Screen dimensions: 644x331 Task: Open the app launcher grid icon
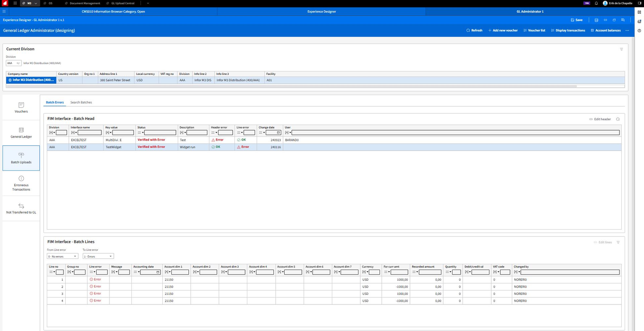[x=15, y=3]
